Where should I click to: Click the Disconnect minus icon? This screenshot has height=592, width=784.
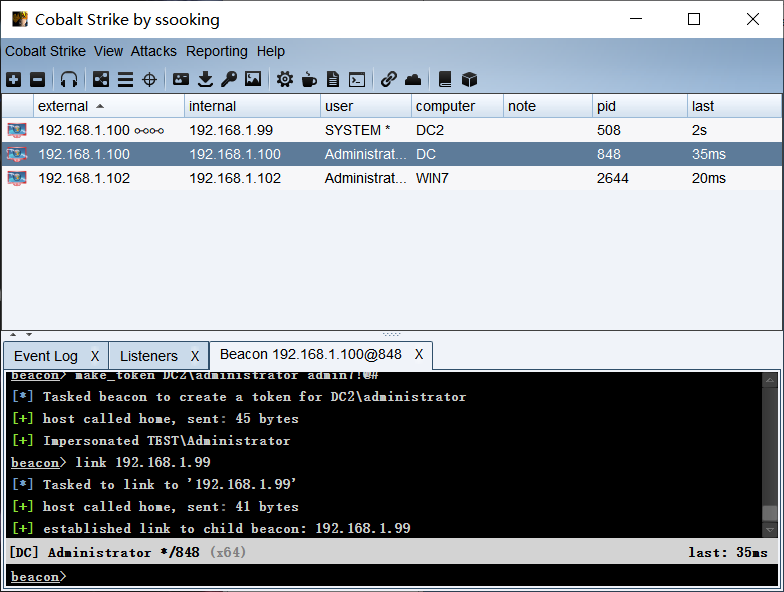[x=38, y=79]
